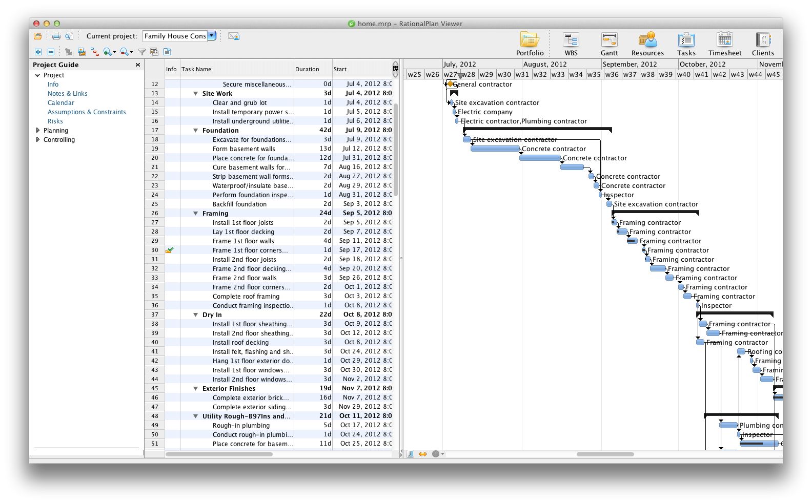Open the Notes & Links link

tap(67, 94)
